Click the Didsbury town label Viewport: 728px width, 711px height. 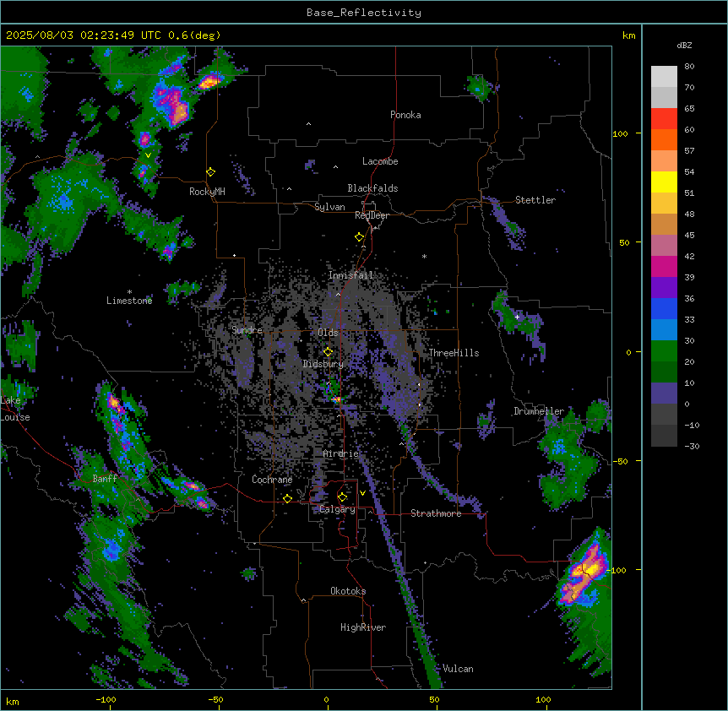(x=323, y=364)
